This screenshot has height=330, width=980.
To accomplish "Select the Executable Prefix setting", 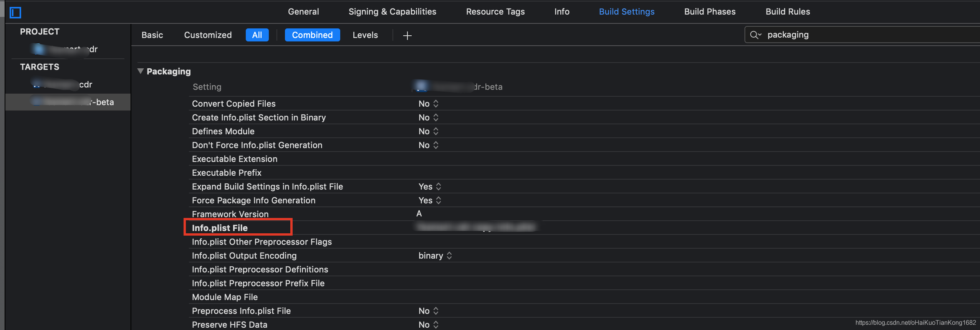I will click(x=227, y=173).
